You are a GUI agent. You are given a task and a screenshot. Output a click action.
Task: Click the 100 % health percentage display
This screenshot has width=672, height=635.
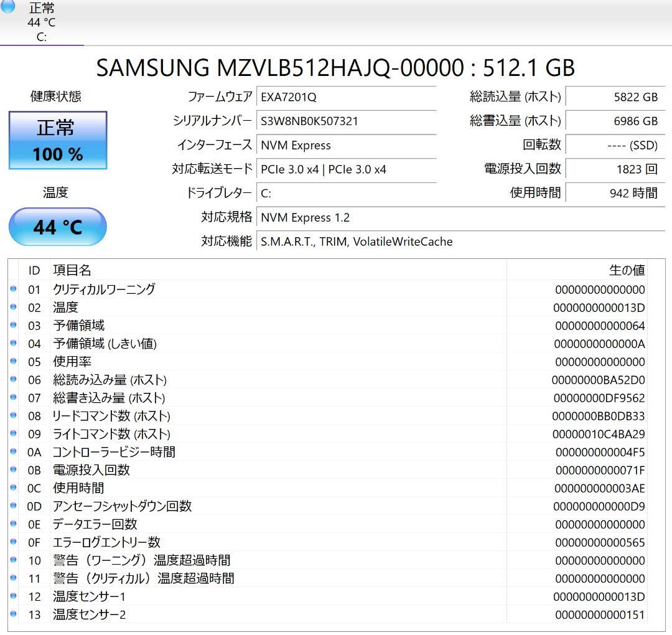pyautogui.click(x=57, y=153)
